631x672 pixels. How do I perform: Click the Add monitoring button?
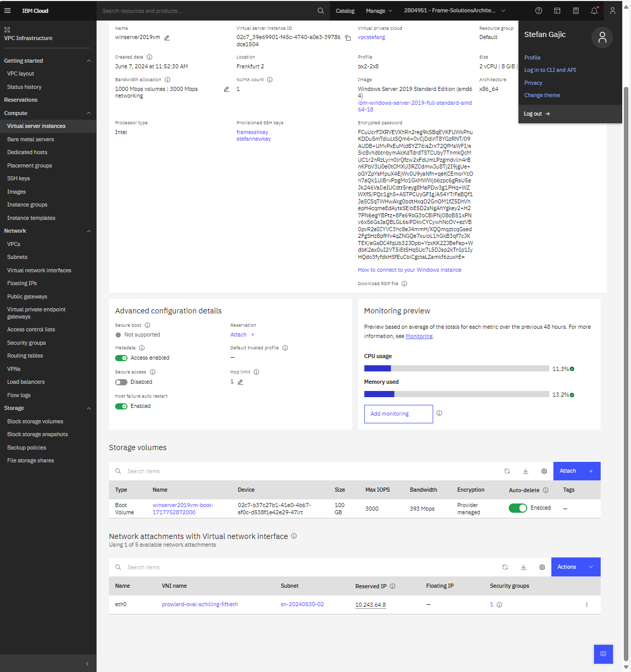coord(398,414)
